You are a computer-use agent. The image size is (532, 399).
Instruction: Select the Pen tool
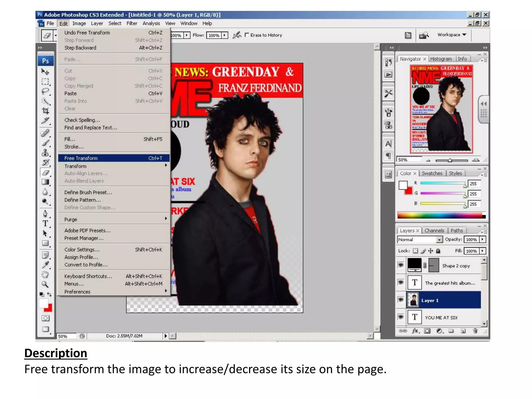tap(45, 214)
